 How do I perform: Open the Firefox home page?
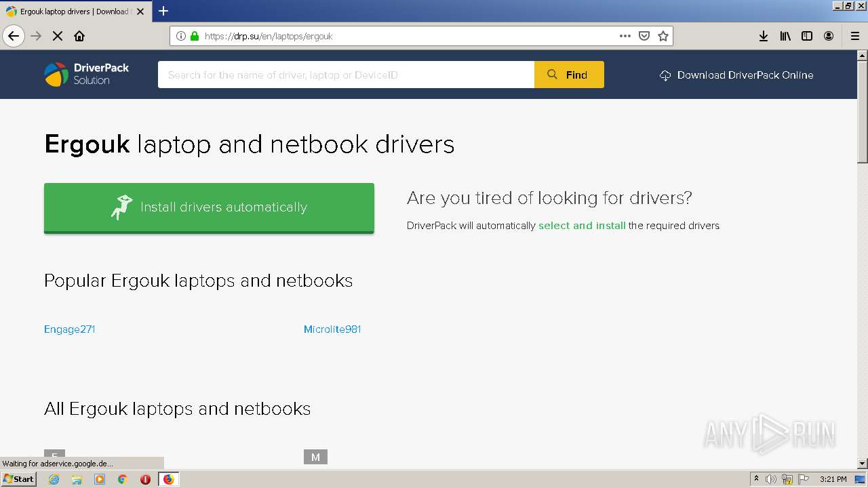79,36
